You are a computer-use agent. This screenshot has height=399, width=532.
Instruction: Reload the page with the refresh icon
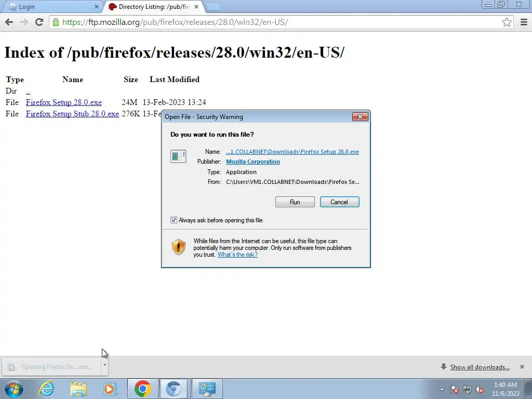point(39,22)
